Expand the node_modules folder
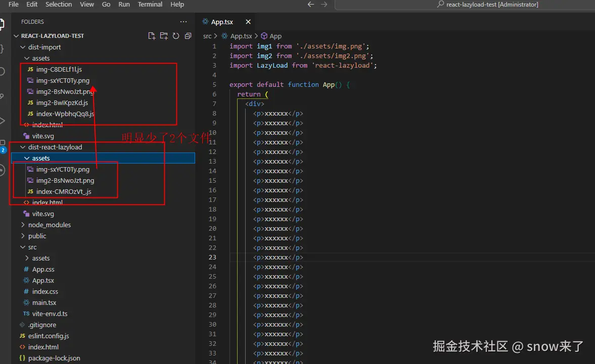595x364 pixels. pyautogui.click(x=49, y=225)
